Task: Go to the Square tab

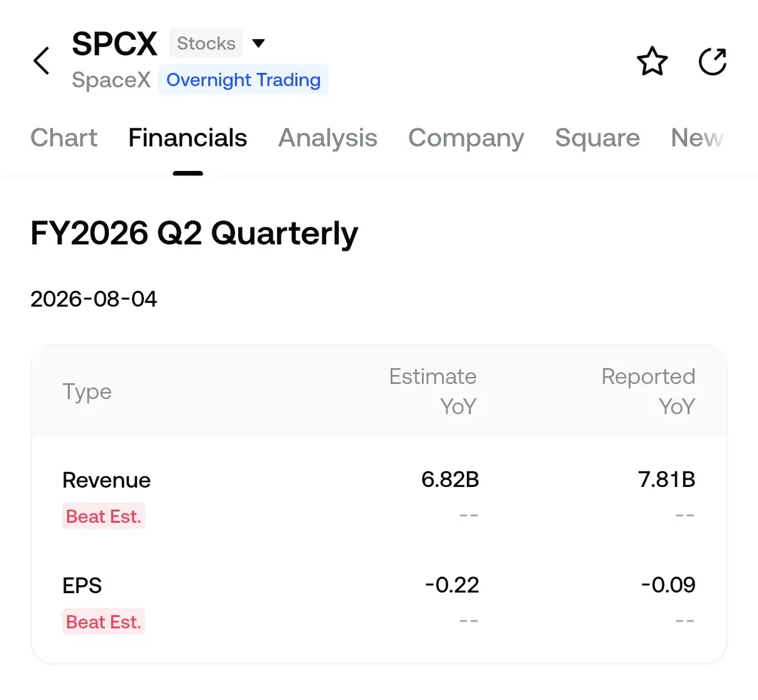Action: [597, 138]
